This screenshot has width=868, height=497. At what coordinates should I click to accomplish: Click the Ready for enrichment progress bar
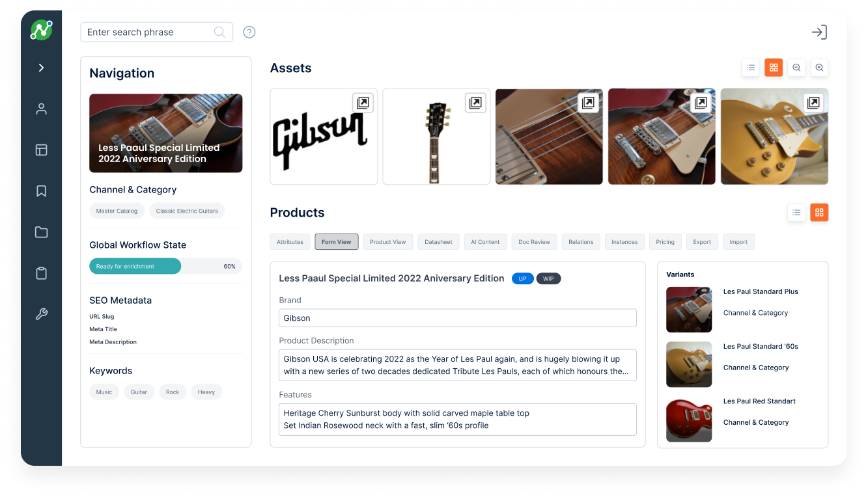pos(166,266)
